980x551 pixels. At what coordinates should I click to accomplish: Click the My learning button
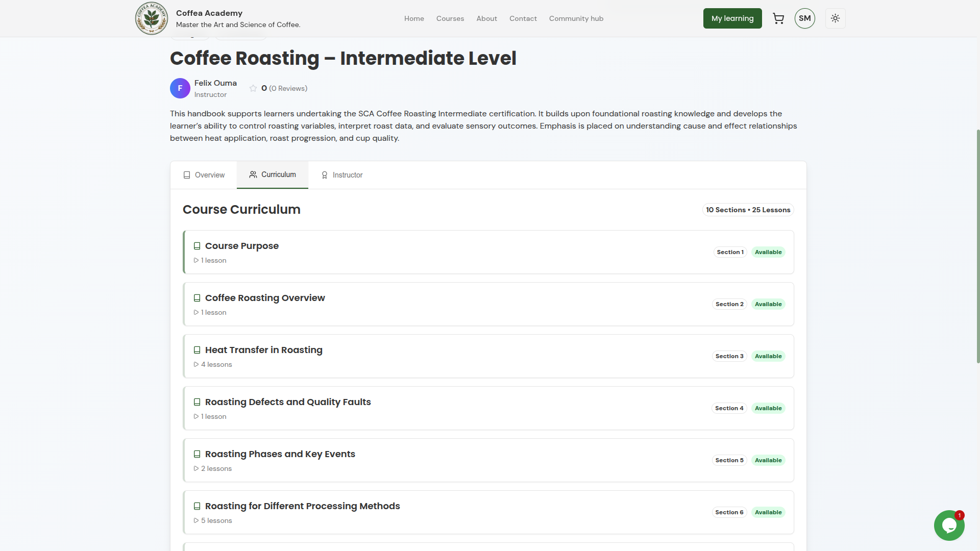tap(732, 18)
